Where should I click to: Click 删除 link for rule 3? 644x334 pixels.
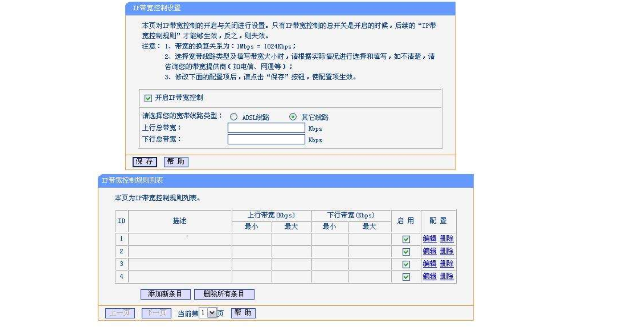click(x=446, y=264)
